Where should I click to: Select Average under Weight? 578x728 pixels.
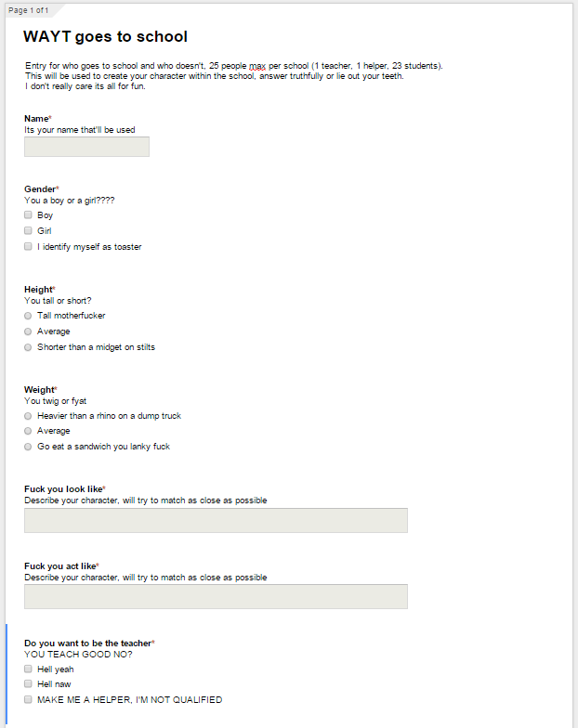point(28,431)
